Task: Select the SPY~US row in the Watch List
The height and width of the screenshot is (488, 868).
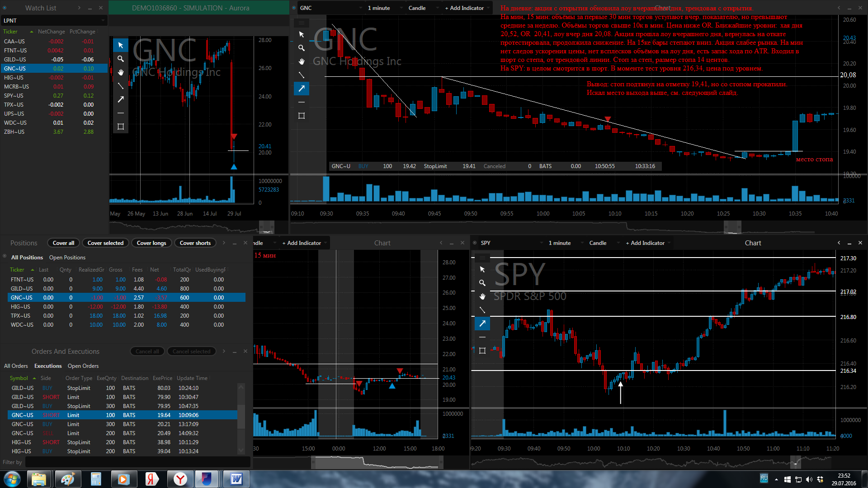Action: [54, 96]
